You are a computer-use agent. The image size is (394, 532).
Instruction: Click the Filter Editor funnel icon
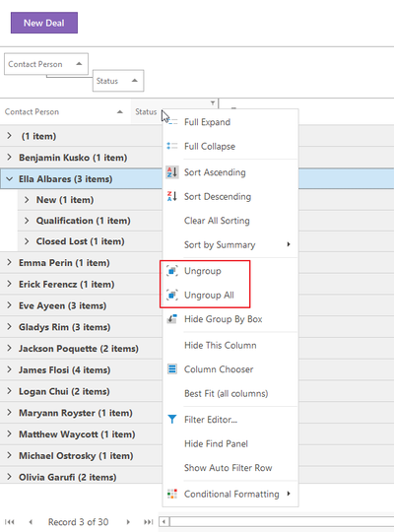click(x=172, y=420)
